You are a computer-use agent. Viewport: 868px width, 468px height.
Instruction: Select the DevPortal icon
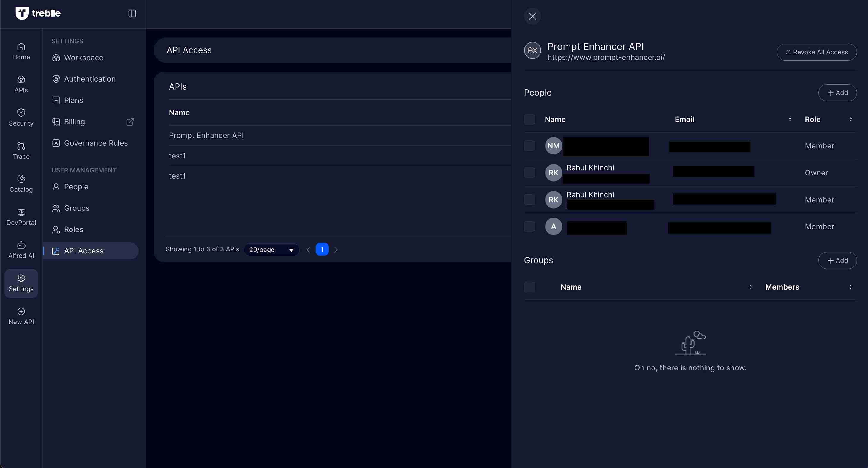(21, 217)
